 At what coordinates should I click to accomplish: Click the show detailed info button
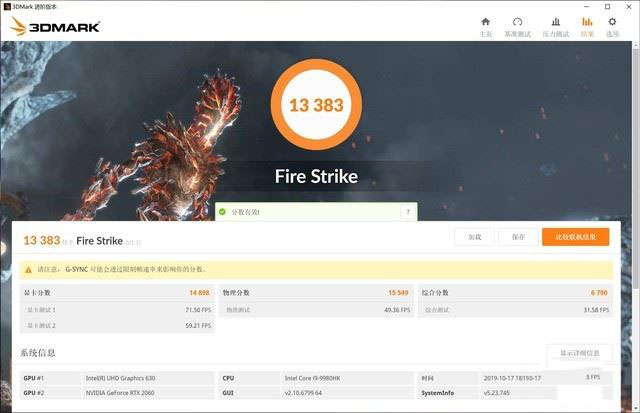click(580, 353)
